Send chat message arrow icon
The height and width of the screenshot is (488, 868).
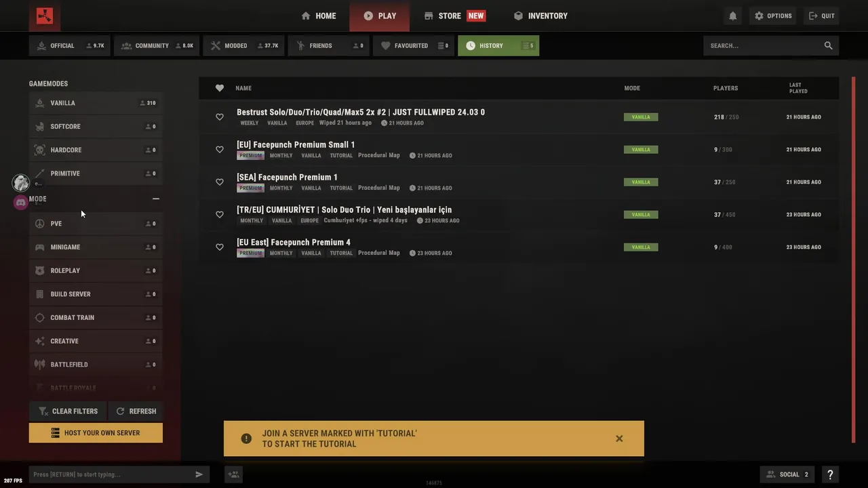pos(199,474)
